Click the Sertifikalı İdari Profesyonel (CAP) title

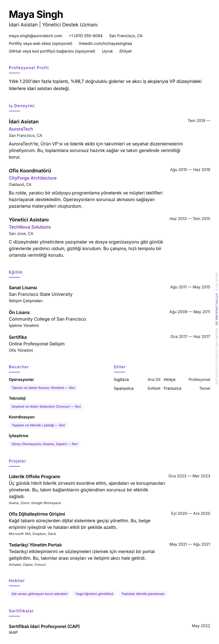click(44, 626)
